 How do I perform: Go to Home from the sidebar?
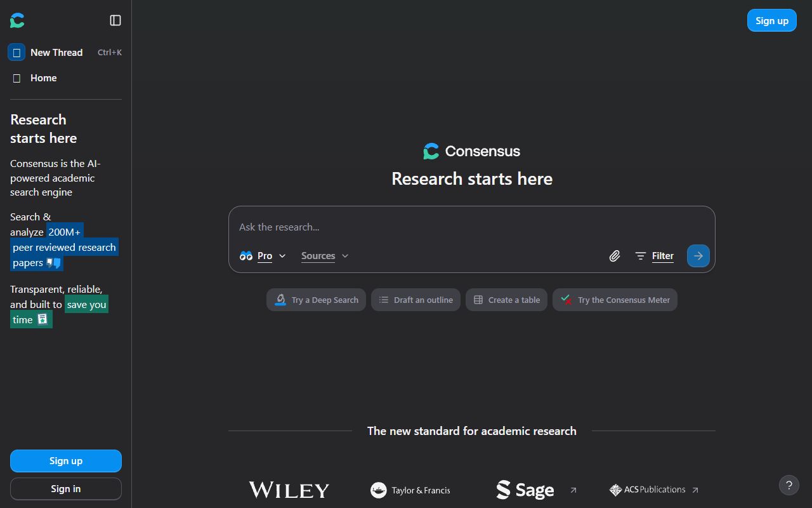coord(43,77)
